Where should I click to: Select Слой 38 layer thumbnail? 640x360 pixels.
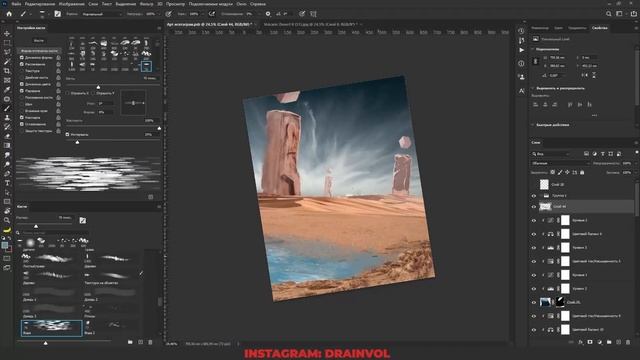point(544,184)
